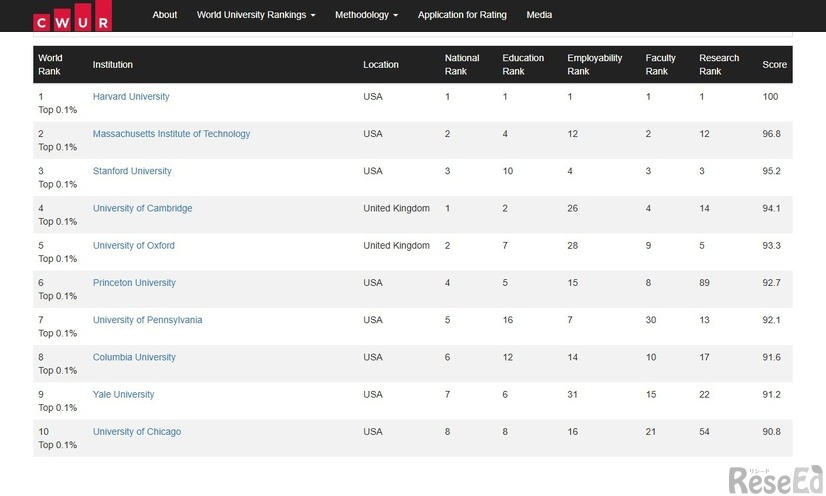
Task: Open Massachusetts Institute of Technology link
Action: pos(171,134)
